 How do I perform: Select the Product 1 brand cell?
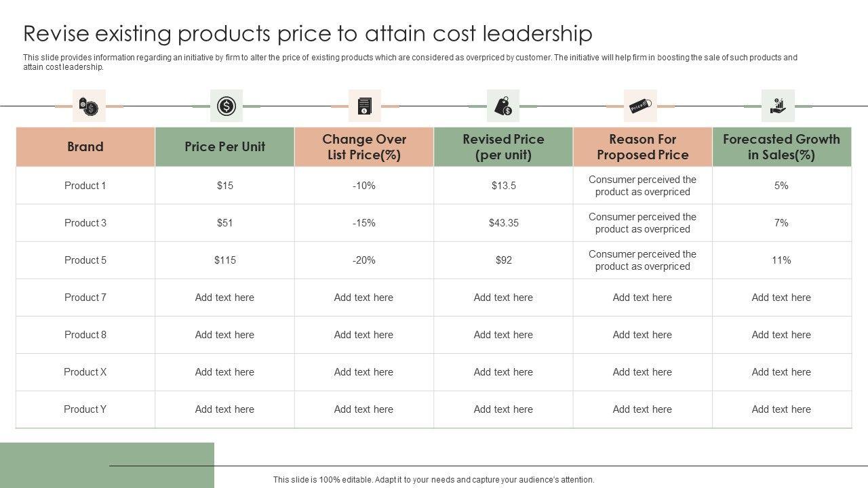(85, 186)
